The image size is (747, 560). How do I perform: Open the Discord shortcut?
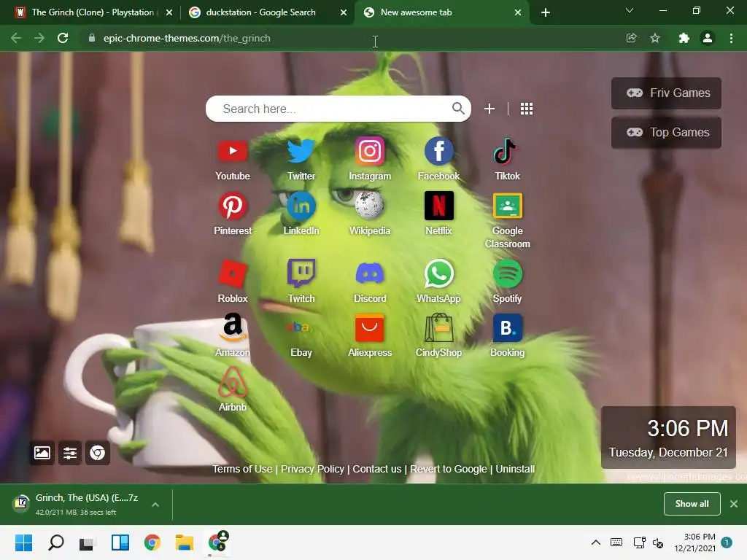[370, 273]
